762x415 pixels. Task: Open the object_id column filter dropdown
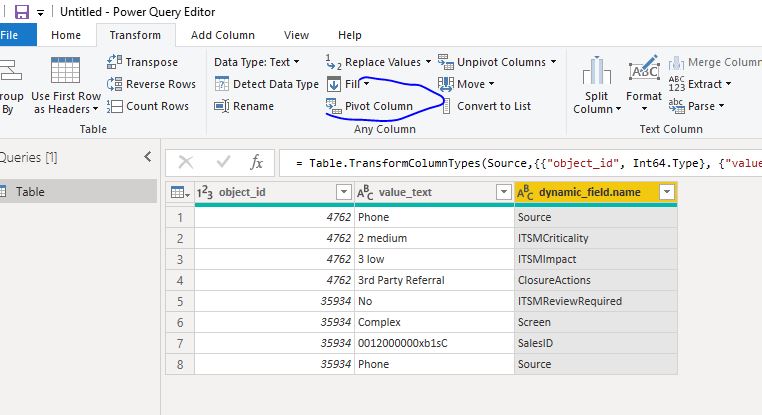[344, 192]
